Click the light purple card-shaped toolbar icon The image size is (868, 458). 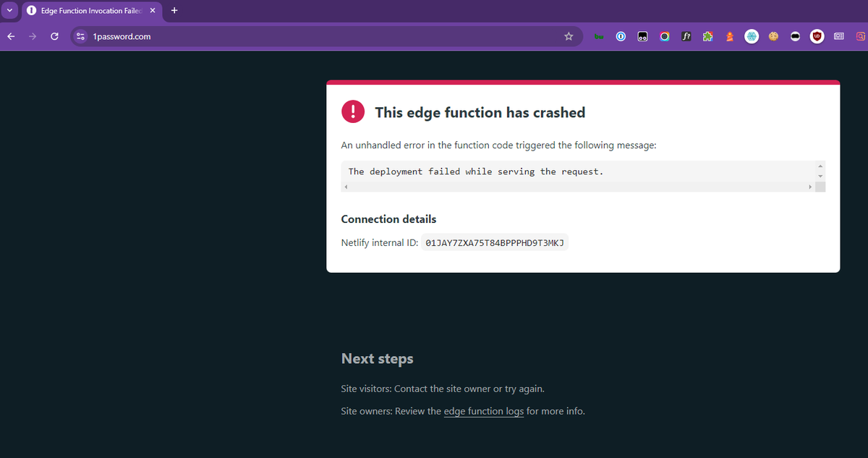pos(839,36)
